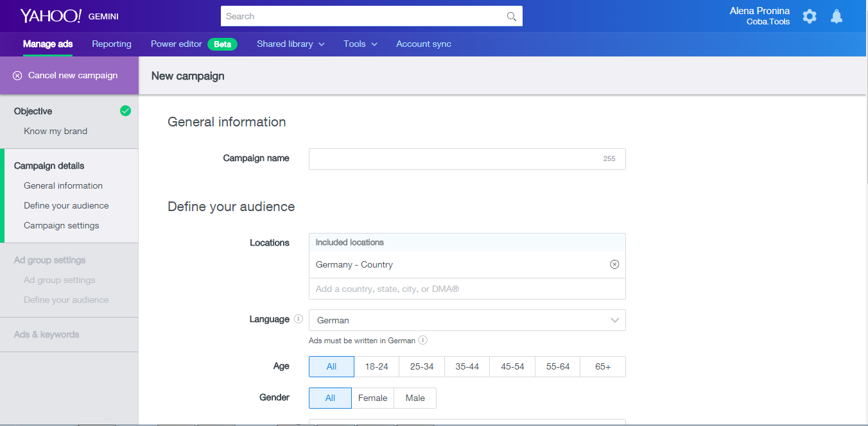Open the Account sync link
Image resolution: width=868 pixels, height=426 pixels.
[x=423, y=44]
